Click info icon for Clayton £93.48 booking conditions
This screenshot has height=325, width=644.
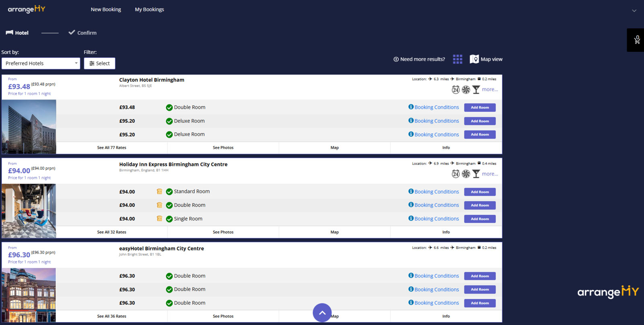411,107
